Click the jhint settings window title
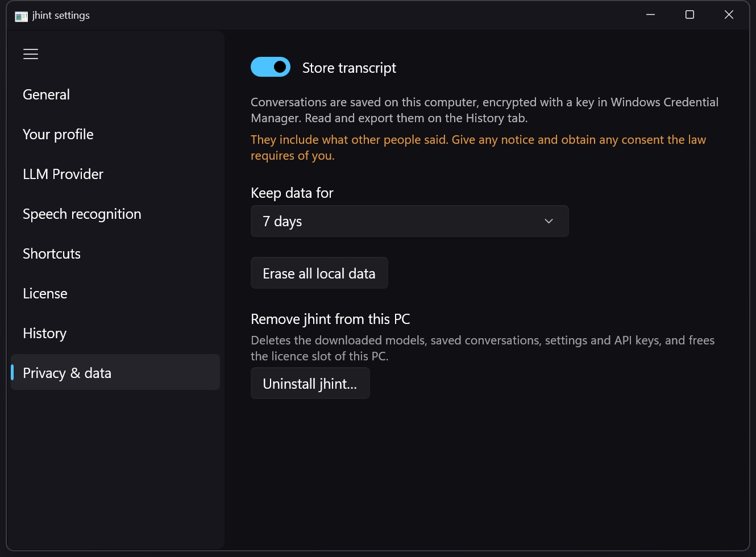 click(x=61, y=15)
